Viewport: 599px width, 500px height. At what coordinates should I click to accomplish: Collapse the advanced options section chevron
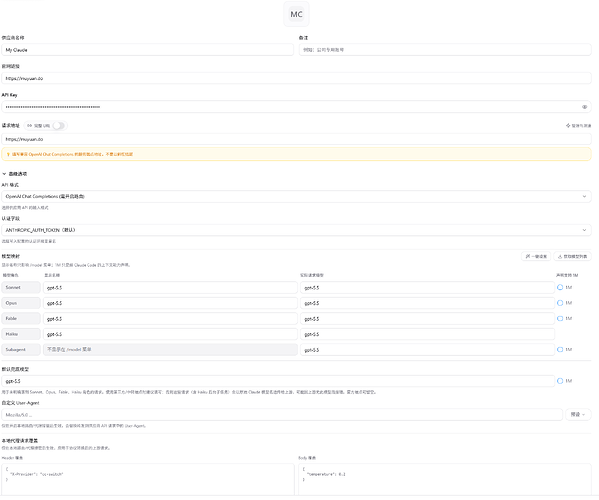pyautogui.click(x=4, y=174)
